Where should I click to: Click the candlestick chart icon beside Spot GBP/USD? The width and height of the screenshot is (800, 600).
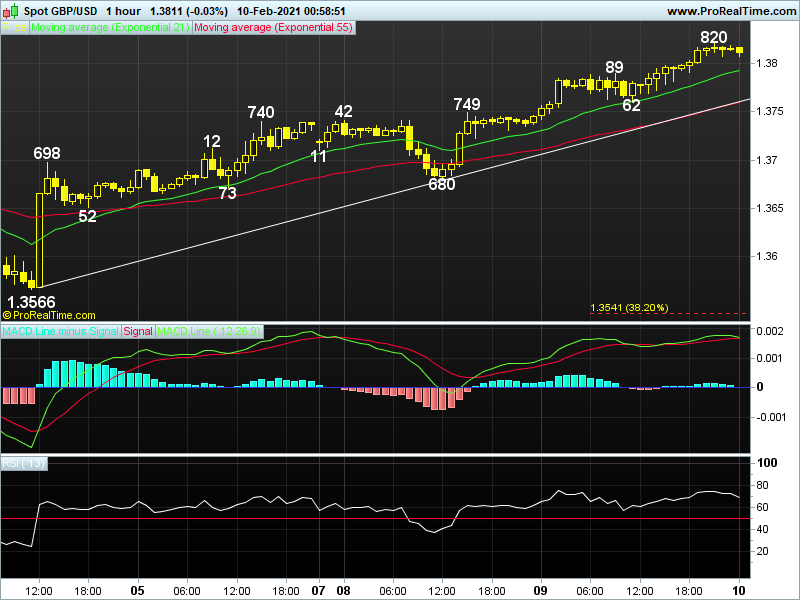coord(12,10)
